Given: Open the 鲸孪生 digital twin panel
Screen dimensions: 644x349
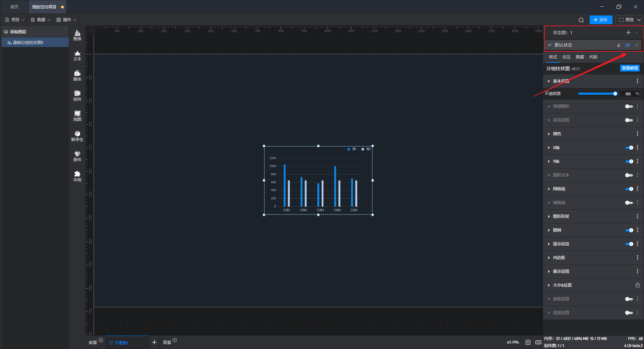Looking at the screenshot, I should tap(77, 136).
